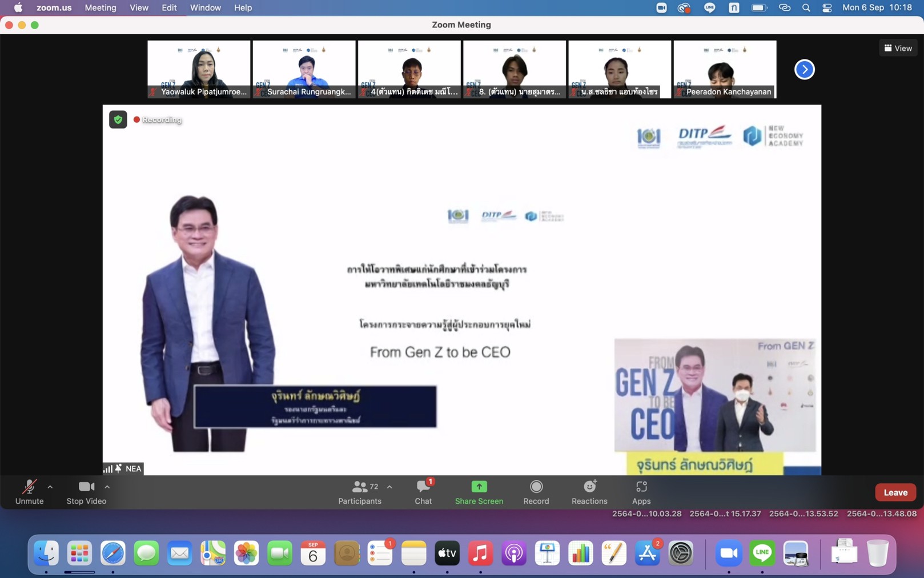The height and width of the screenshot is (578, 924).
Task: Open Podcasts from the Dock
Action: coord(514,553)
